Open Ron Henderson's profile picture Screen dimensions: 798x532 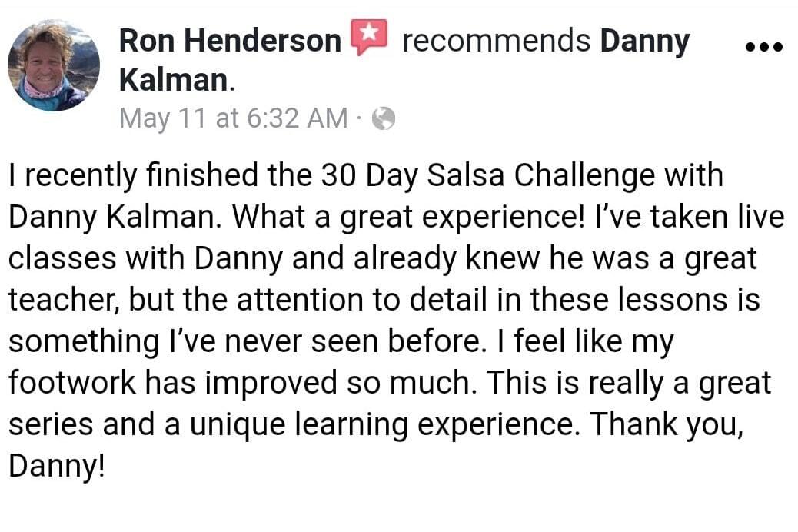pos(54,65)
